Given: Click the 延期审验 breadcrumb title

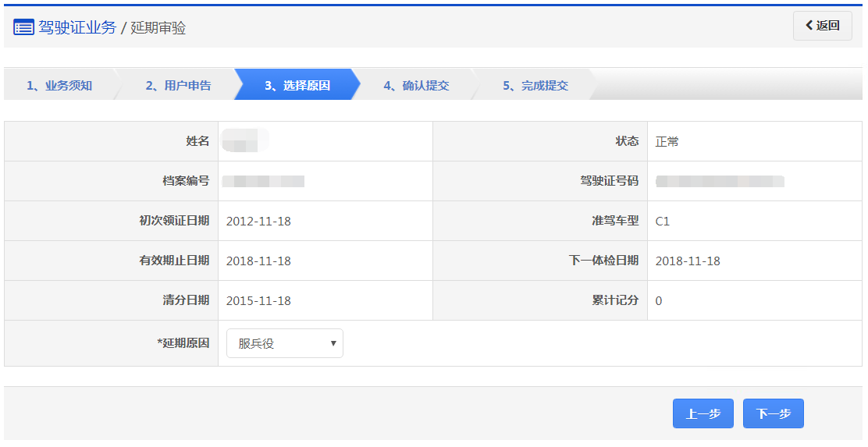Looking at the screenshot, I should (x=158, y=28).
